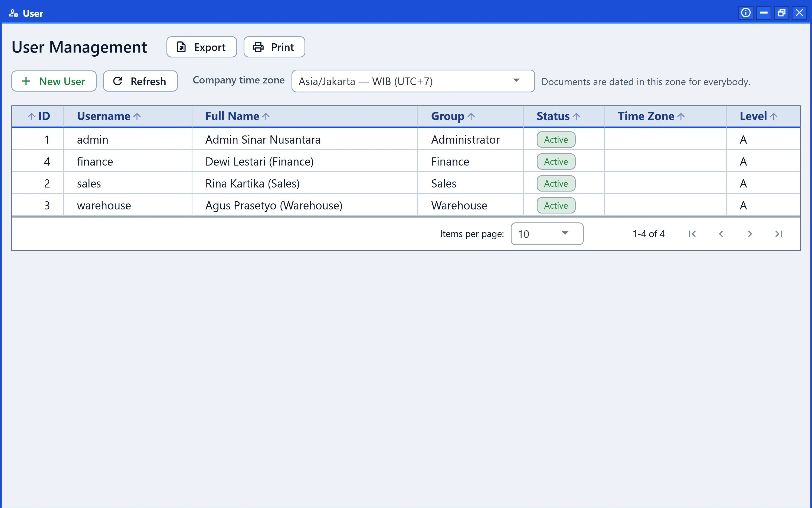Image resolution: width=812 pixels, height=508 pixels.
Task: Click the info icon in title bar
Action: click(746, 13)
